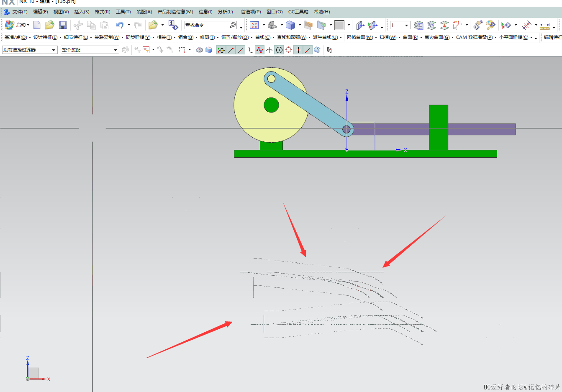Expand the Undo history dropdown arrow
This screenshot has height=392, width=562.
click(129, 25)
